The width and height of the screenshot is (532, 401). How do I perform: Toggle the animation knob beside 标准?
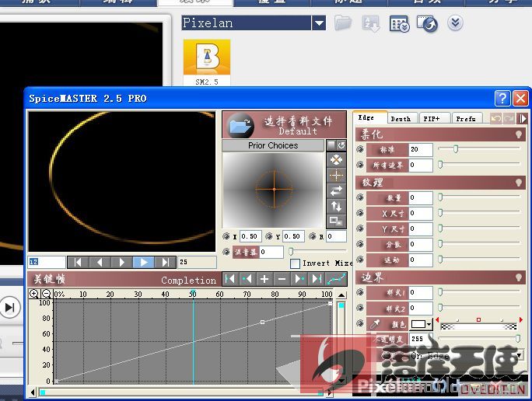tap(360, 149)
